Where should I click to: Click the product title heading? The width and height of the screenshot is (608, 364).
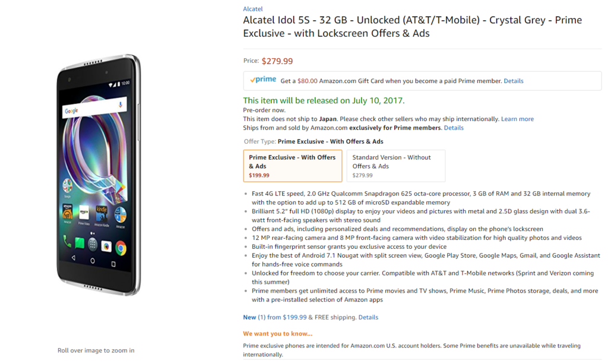(x=412, y=27)
